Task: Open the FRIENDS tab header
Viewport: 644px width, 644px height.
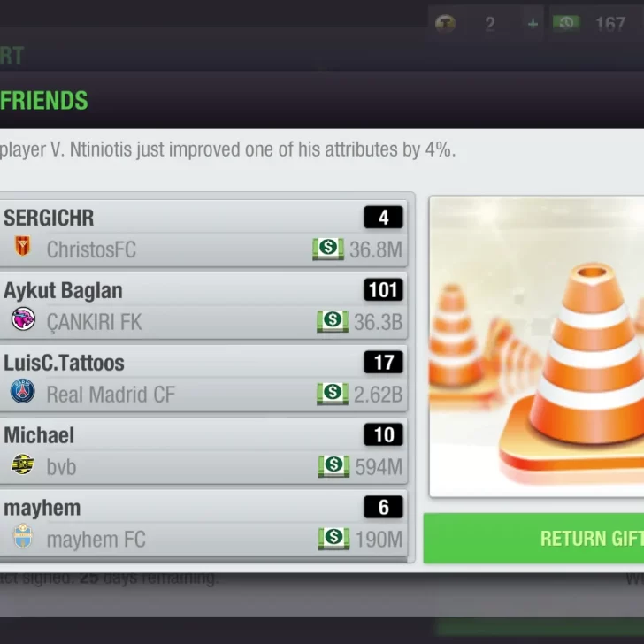Action: [44, 101]
